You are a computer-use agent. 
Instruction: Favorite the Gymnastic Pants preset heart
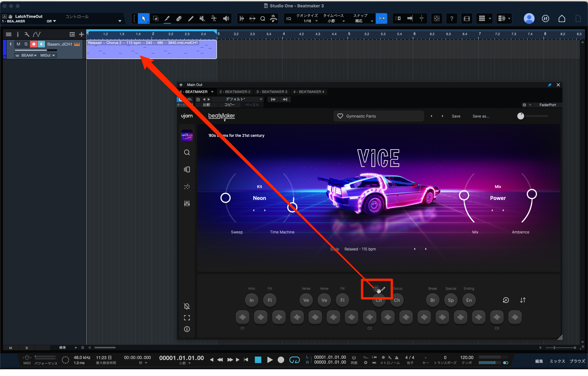[x=340, y=116]
